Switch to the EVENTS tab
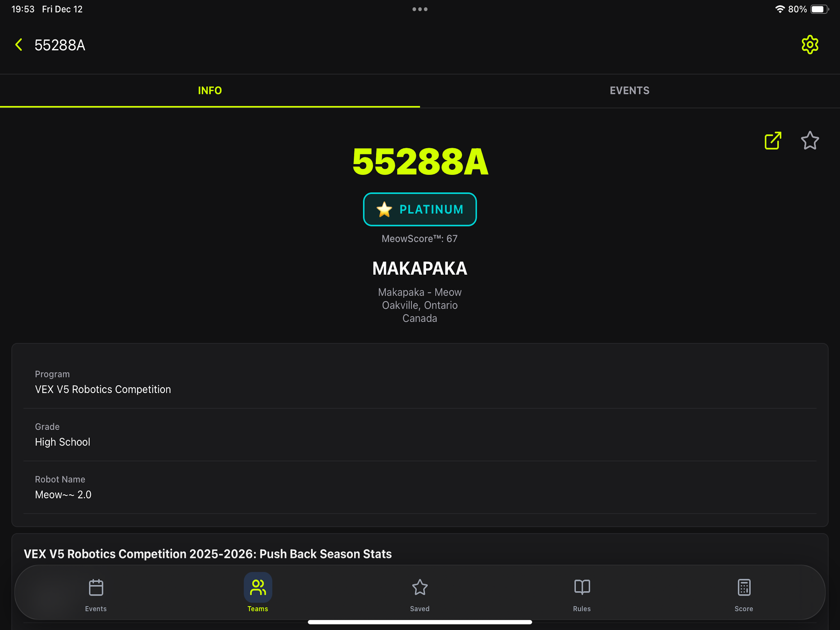Viewport: 840px width, 630px height. [630, 91]
